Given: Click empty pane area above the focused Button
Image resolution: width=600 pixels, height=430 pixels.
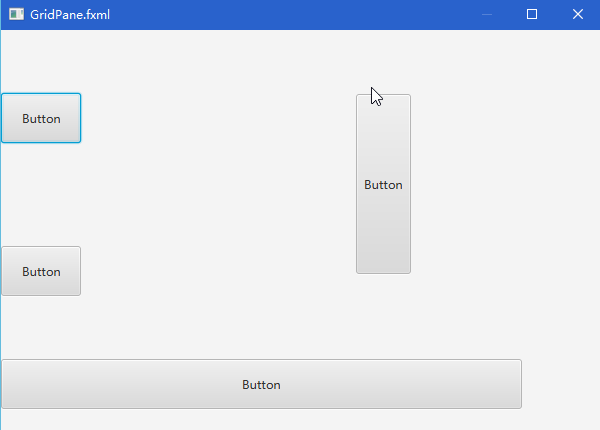Looking at the screenshot, I should tap(41, 61).
